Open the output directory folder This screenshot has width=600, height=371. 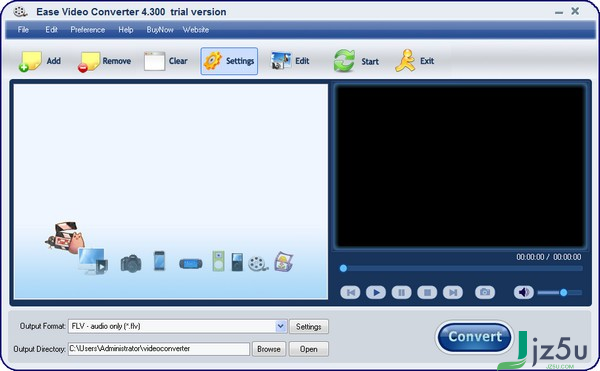(x=308, y=349)
